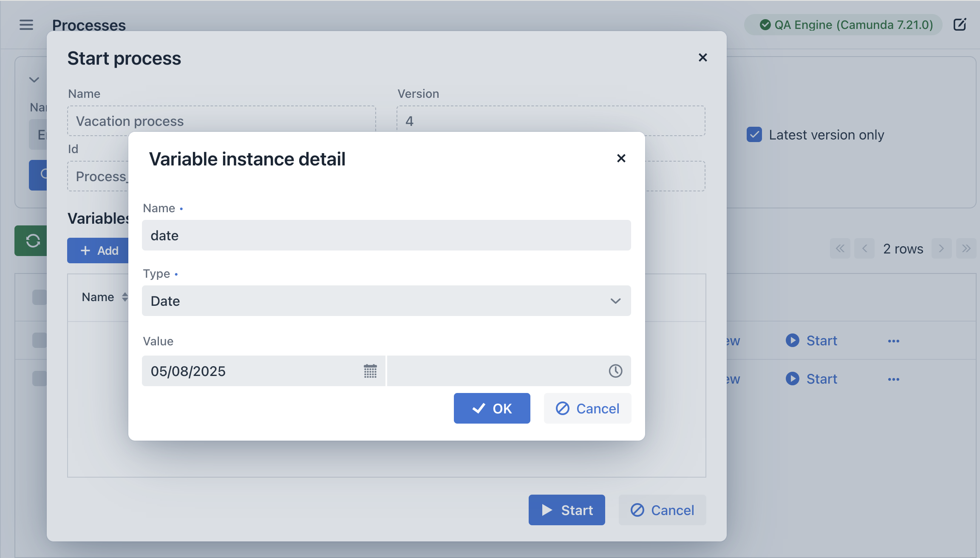Viewport: 980px width, 558px height.
Task: Go to last page of results
Action: click(966, 248)
